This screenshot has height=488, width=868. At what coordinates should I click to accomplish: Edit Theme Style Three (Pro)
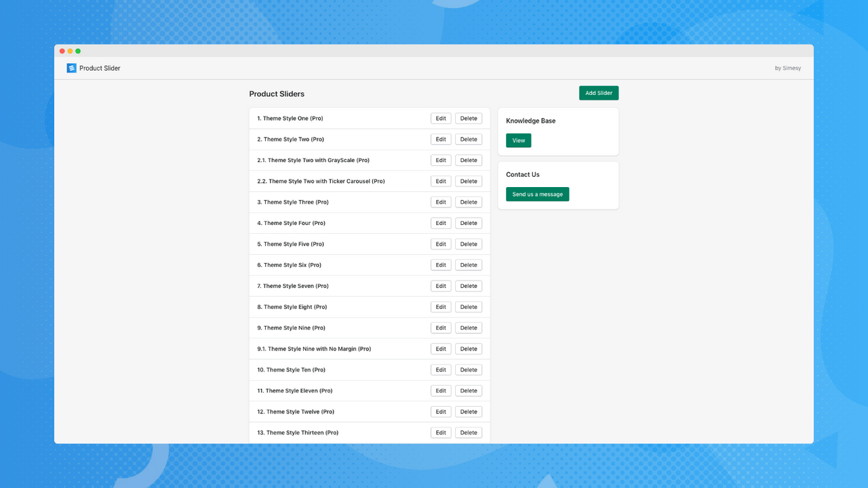[440, 202]
